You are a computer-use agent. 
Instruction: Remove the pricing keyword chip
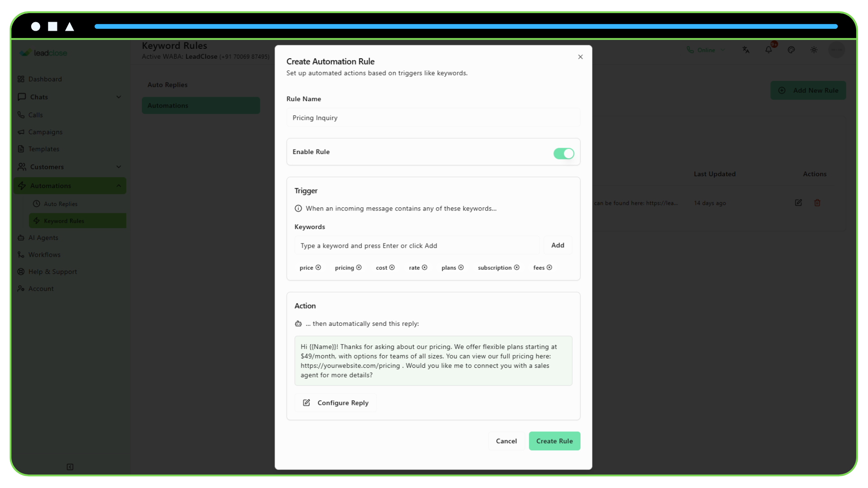point(359,267)
